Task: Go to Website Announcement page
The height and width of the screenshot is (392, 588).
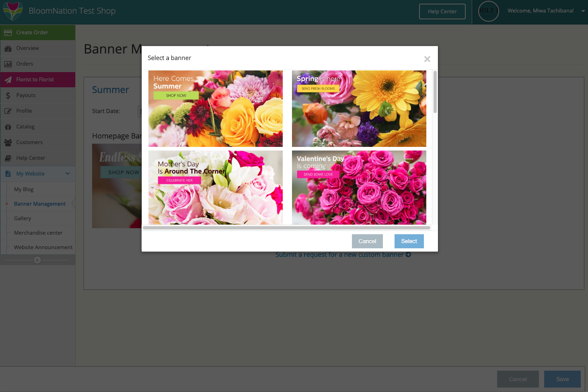Action: click(x=43, y=247)
